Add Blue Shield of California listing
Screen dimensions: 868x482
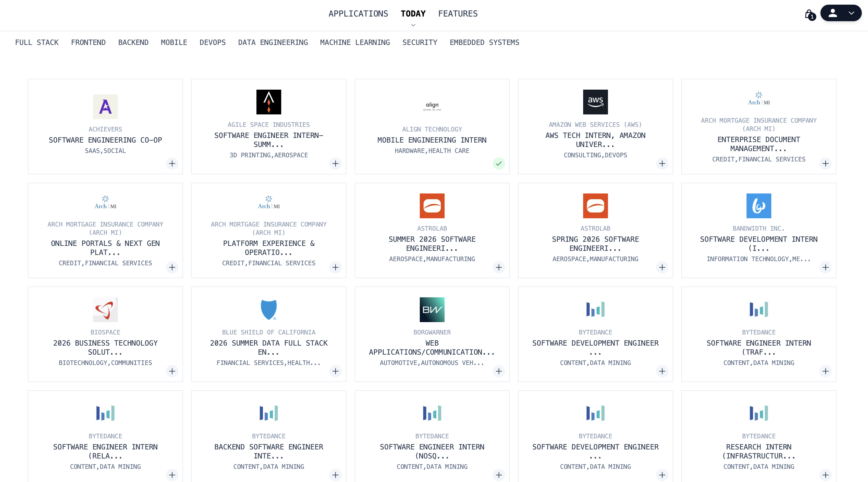(336, 371)
